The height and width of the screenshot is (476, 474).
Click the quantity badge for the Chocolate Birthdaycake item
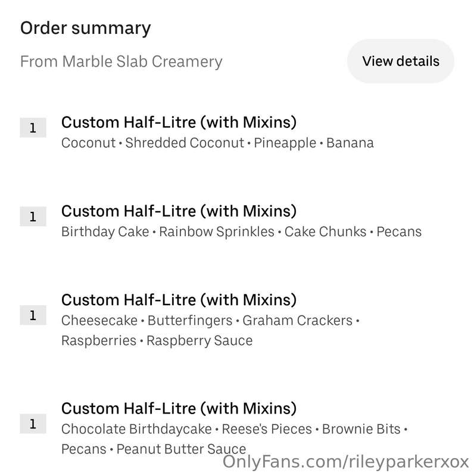(33, 424)
